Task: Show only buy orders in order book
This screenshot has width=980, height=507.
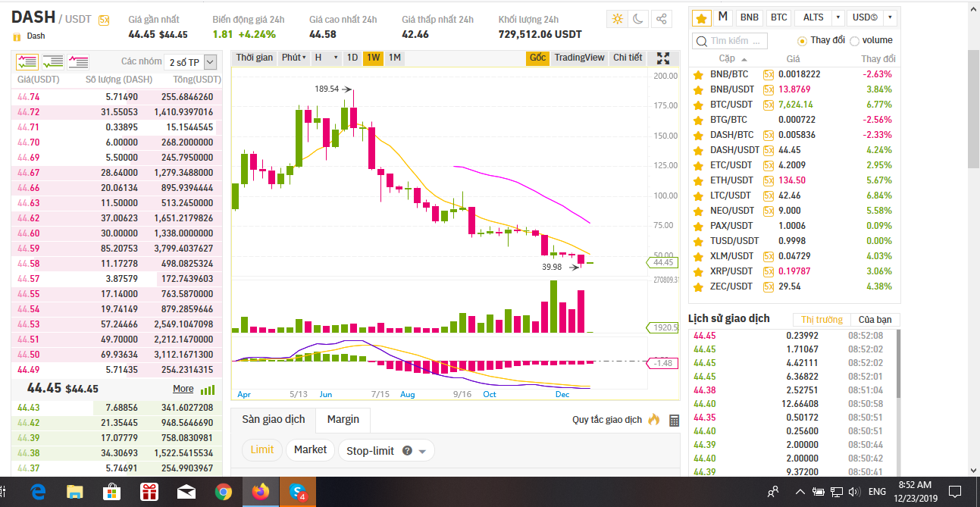Action: (53, 62)
